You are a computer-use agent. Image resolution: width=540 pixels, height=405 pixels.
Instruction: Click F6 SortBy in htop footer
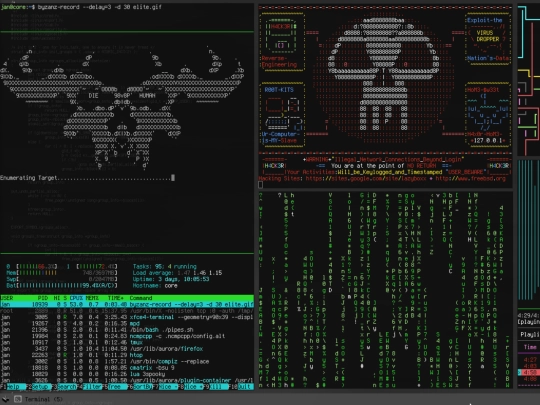[x=140, y=387]
